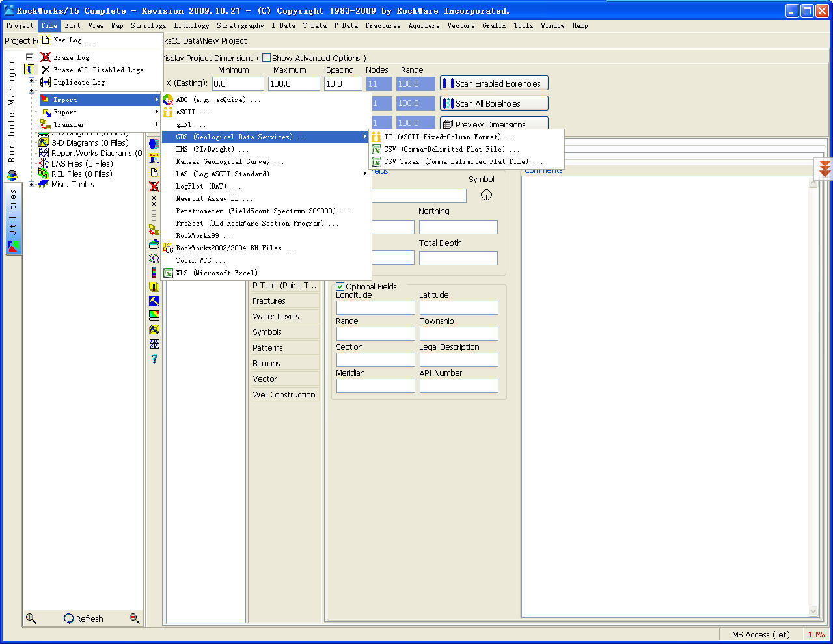This screenshot has width=833, height=644.
Task: Click the yellow info icon in project tree
Action: point(29,69)
